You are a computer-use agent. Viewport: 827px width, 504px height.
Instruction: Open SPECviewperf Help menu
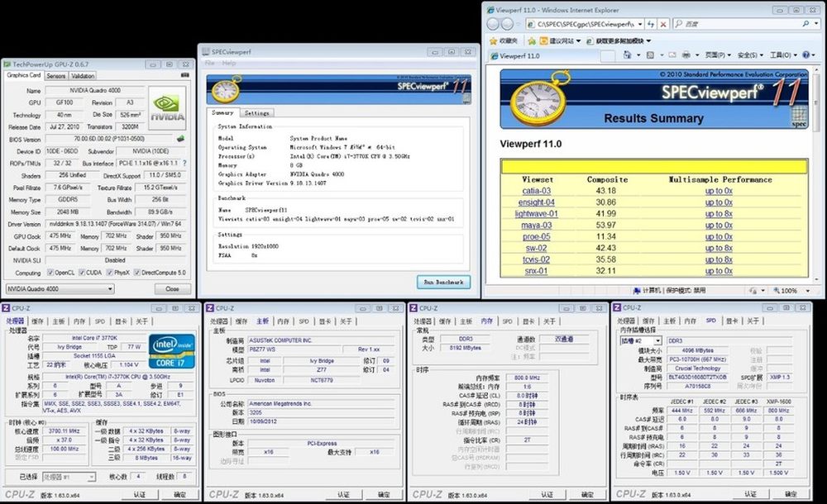click(x=229, y=64)
